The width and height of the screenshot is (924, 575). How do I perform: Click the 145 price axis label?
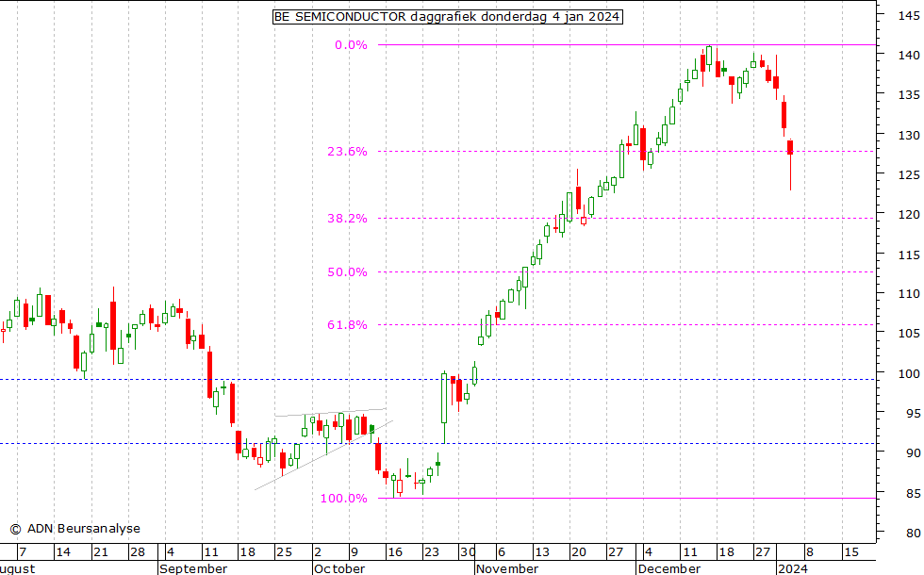[x=908, y=16]
